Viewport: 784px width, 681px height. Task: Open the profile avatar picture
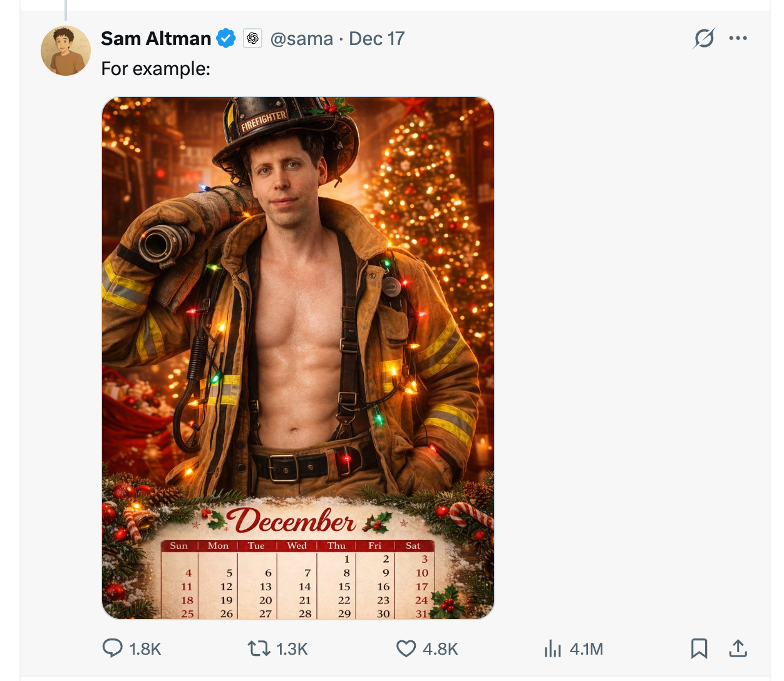[x=66, y=51]
